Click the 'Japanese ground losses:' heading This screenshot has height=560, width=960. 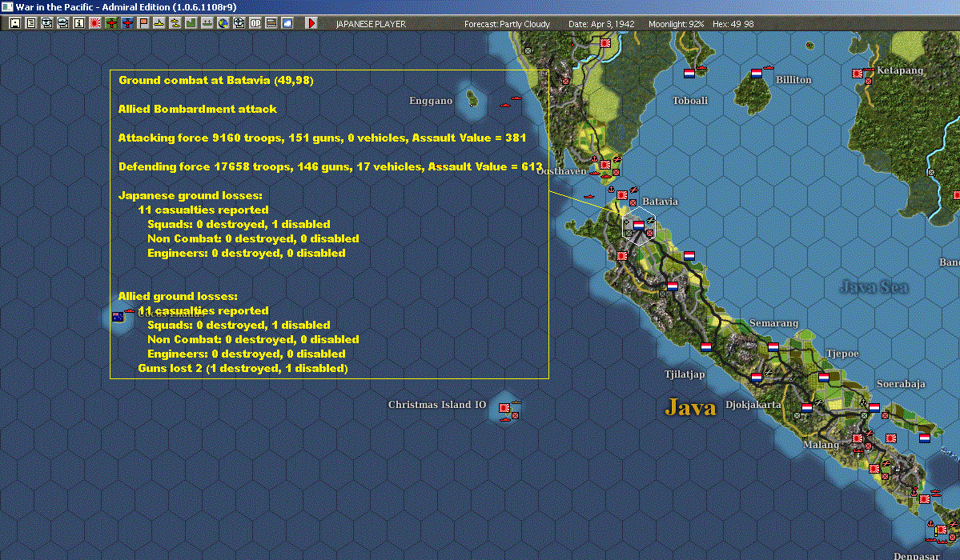pyautogui.click(x=190, y=195)
